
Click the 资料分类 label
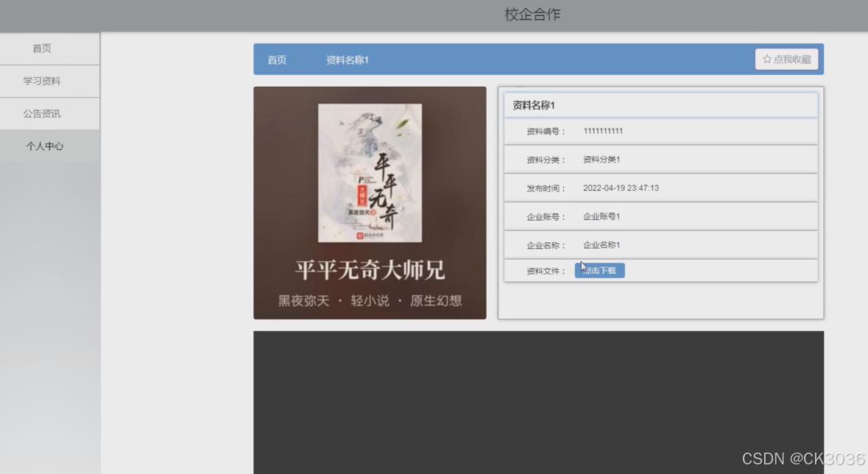pos(546,160)
